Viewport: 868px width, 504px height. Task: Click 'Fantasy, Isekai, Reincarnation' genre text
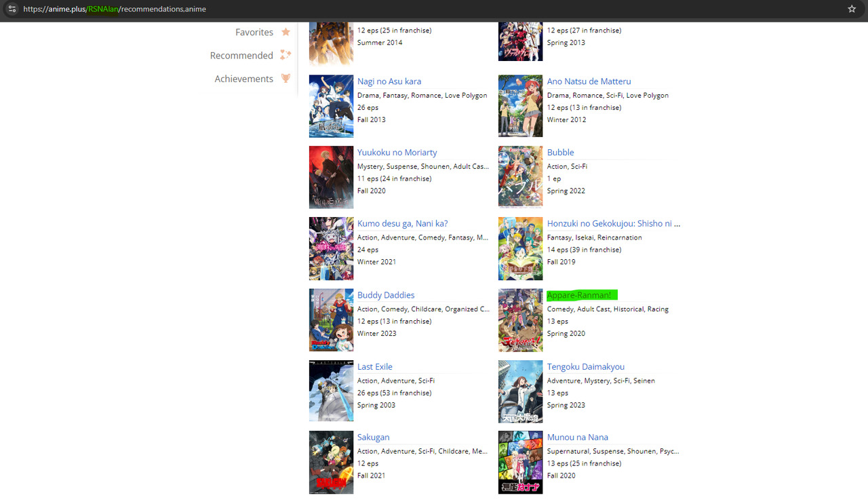(x=595, y=238)
